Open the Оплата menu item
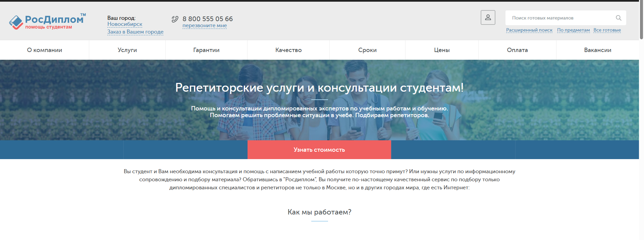Image resolution: width=644 pixels, height=240 pixels. coord(518,50)
